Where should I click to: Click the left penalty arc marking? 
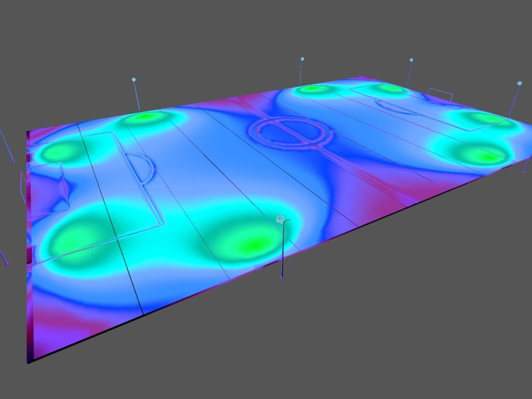pyautogui.click(x=145, y=167)
